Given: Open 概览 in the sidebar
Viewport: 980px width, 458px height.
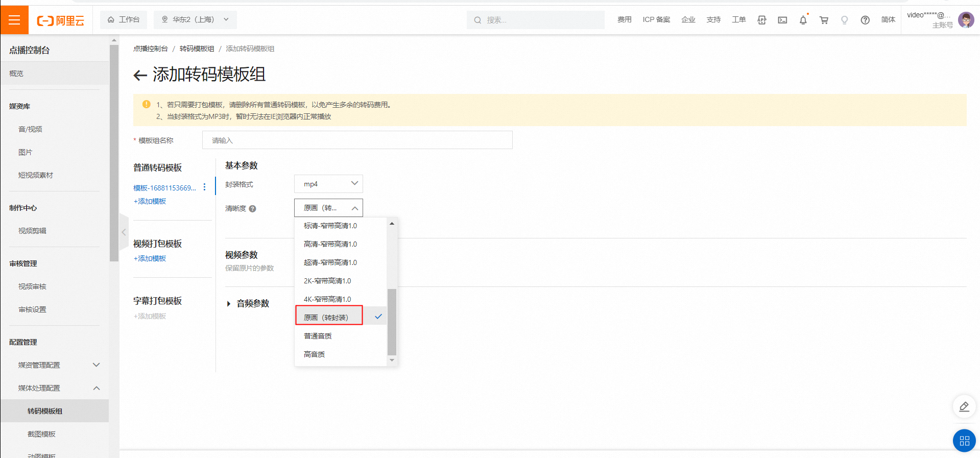Looking at the screenshot, I should [55, 74].
